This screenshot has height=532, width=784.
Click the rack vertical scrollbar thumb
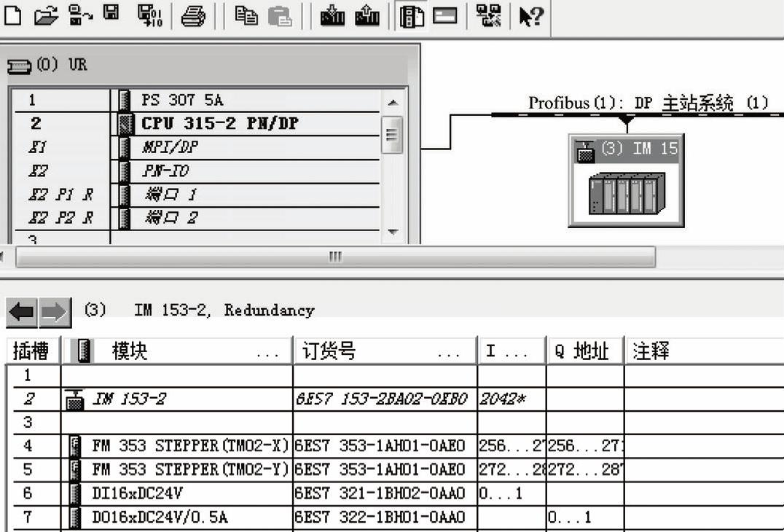391,135
